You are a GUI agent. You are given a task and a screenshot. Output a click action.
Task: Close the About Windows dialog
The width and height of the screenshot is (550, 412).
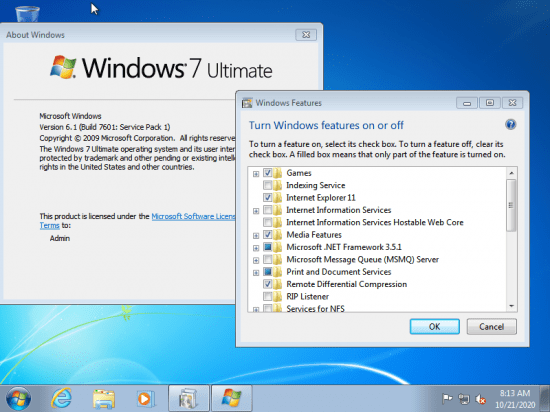coord(306,35)
